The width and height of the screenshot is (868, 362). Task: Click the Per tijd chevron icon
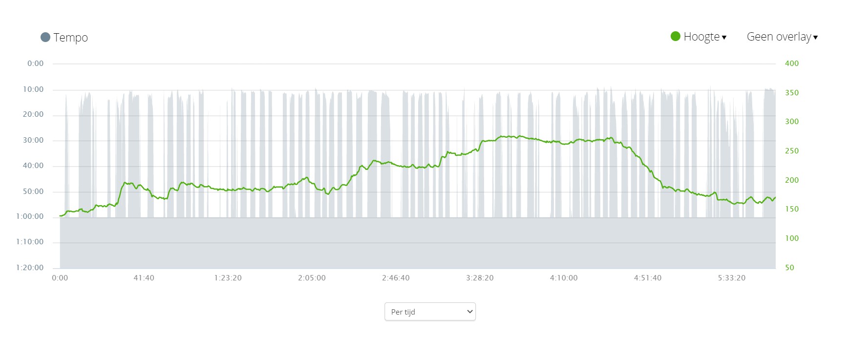click(470, 312)
